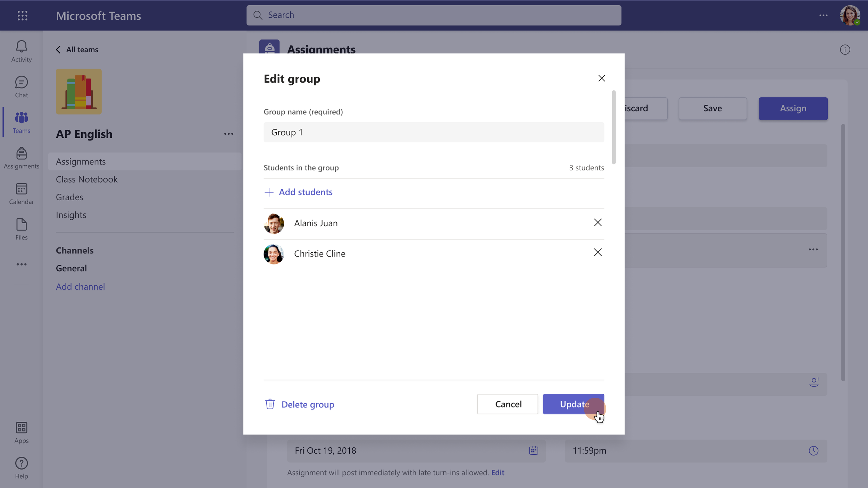Open Chat in the left rail
Screen dimensions: 868x488
click(x=21, y=87)
